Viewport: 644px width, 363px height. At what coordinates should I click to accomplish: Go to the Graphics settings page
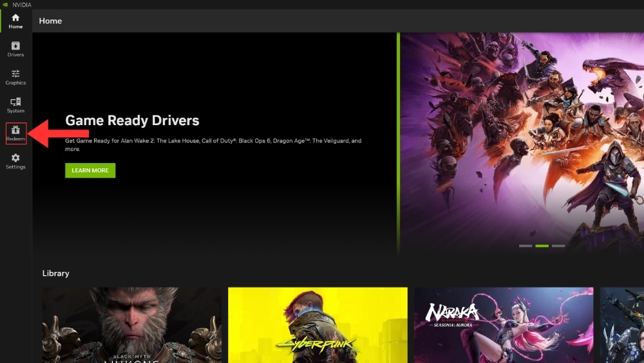tap(15, 77)
